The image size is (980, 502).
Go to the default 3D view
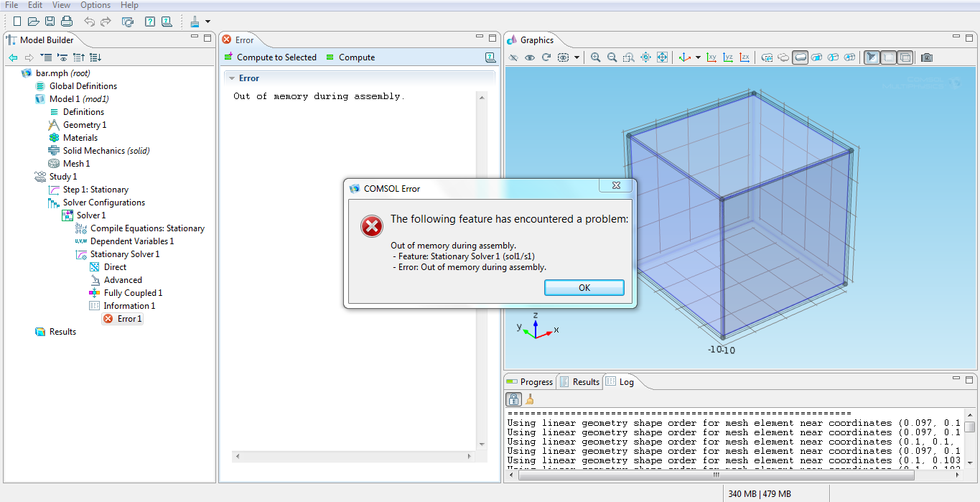pos(685,57)
